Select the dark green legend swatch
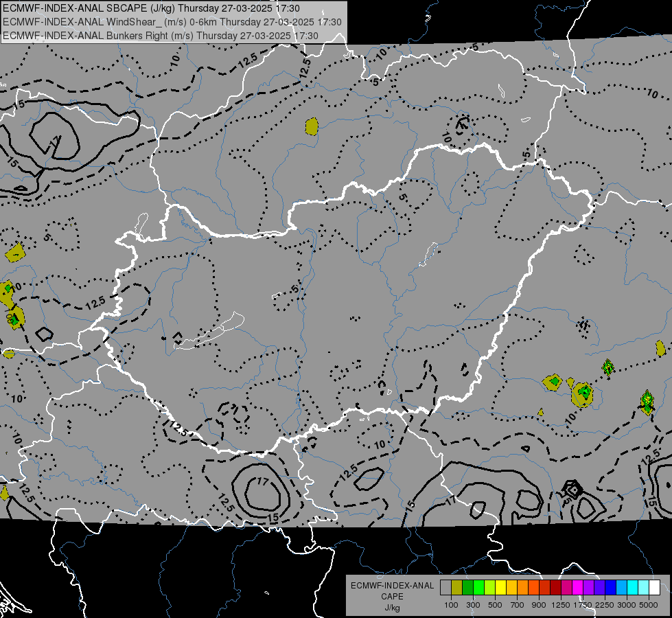The height and width of the screenshot is (618, 672). pos(468,588)
